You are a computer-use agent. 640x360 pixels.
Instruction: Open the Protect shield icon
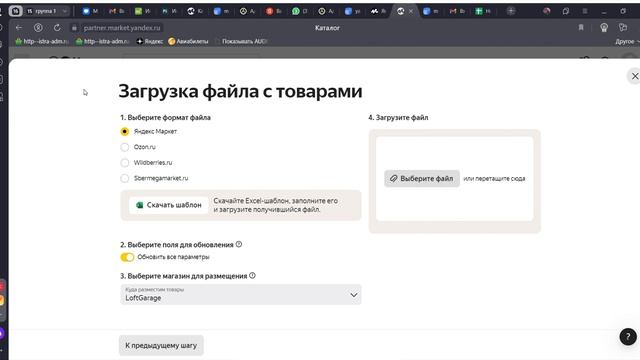tap(604, 28)
